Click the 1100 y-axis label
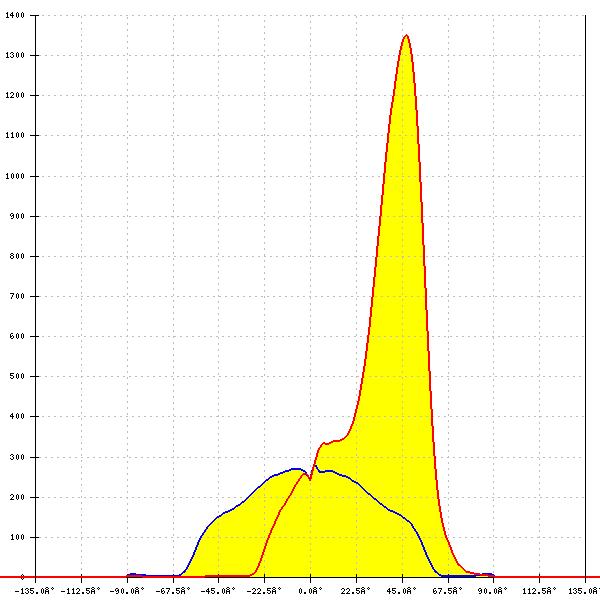 (15, 135)
